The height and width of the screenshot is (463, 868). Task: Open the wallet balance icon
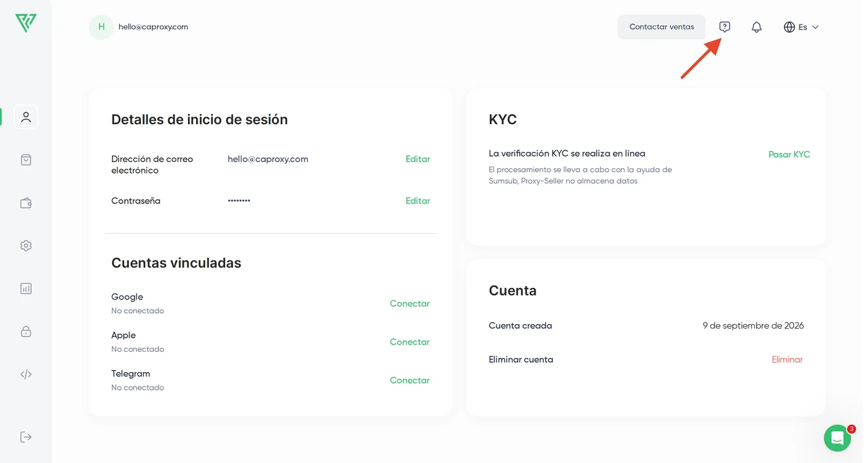[x=26, y=203]
